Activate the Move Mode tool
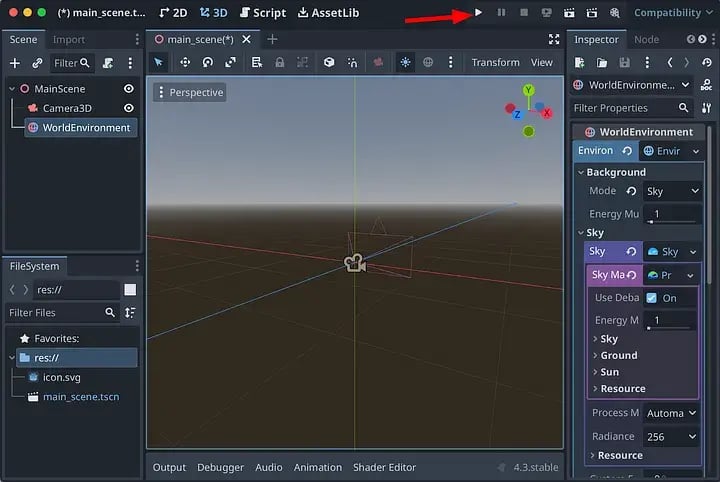 tap(185, 62)
